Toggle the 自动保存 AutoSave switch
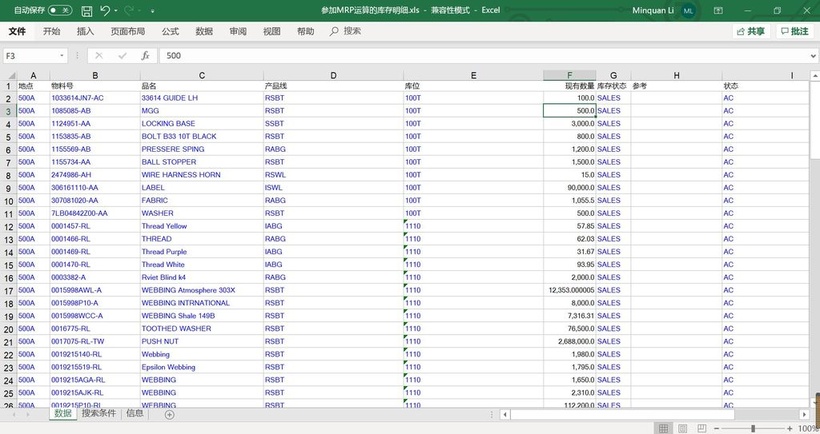This screenshot has height=434, width=820. (x=59, y=10)
